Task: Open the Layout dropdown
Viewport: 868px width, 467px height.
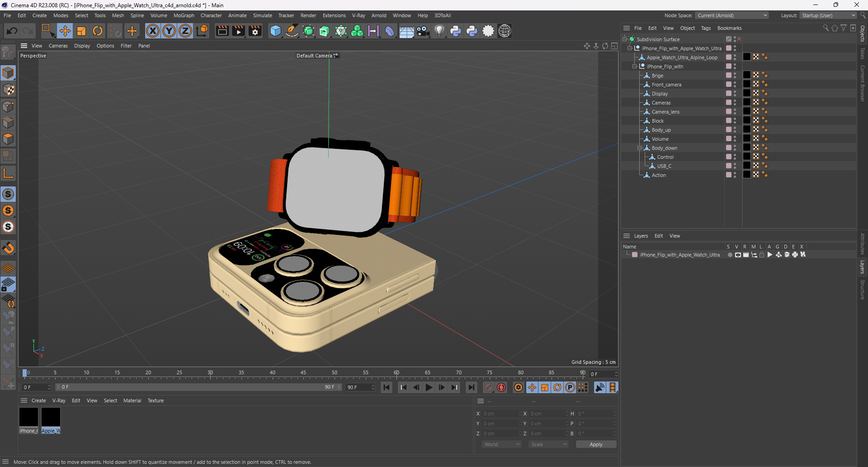Action: point(828,15)
